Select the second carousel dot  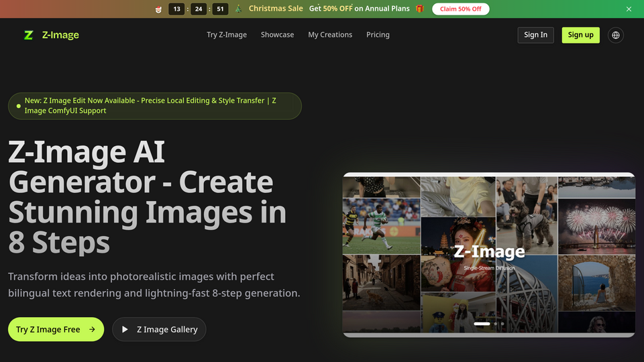coord(495,324)
